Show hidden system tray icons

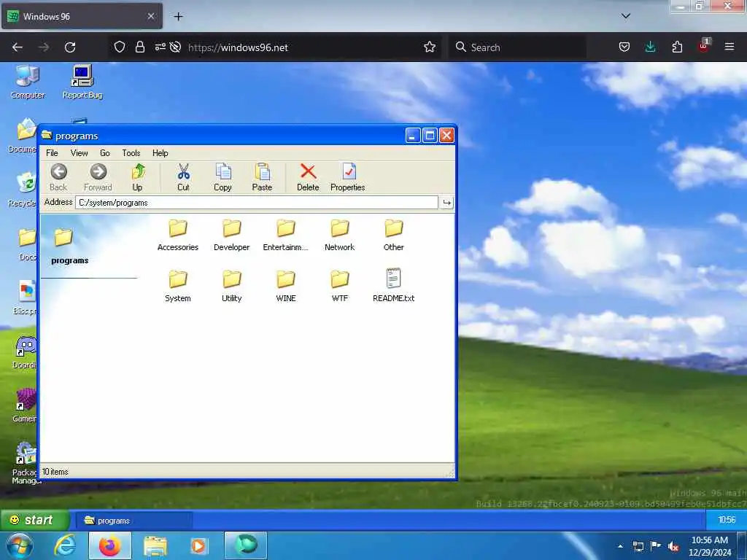coord(620,546)
